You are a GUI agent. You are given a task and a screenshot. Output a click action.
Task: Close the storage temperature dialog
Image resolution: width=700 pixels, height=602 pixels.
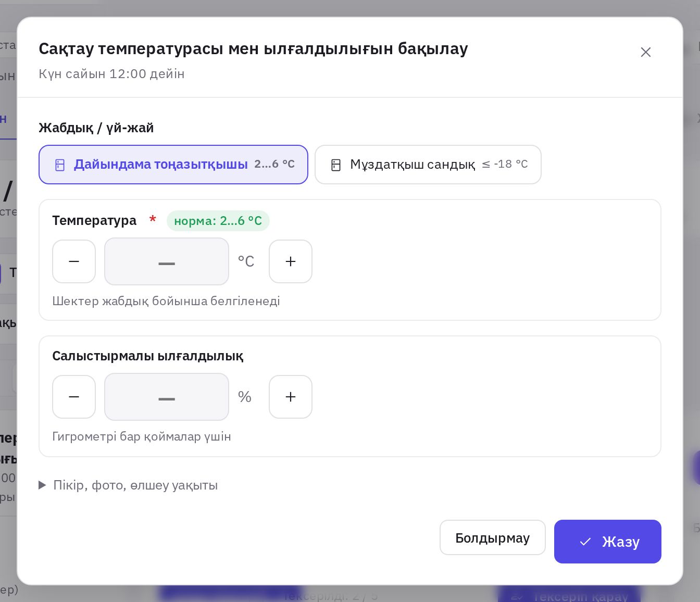click(645, 52)
